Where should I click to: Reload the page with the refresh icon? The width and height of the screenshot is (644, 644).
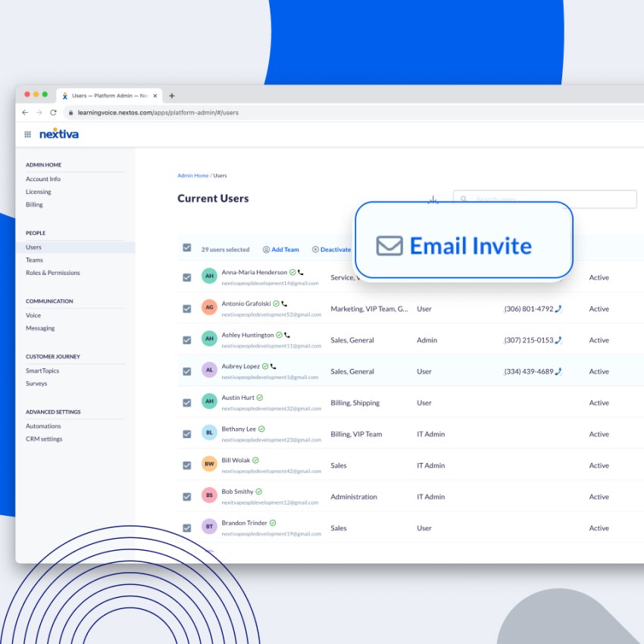pyautogui.click(x=53, y=113)
